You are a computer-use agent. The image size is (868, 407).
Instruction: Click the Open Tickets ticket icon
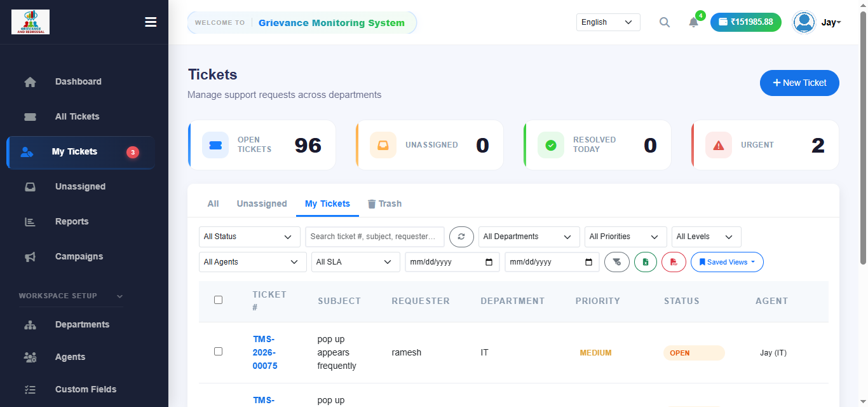point(215,145)
